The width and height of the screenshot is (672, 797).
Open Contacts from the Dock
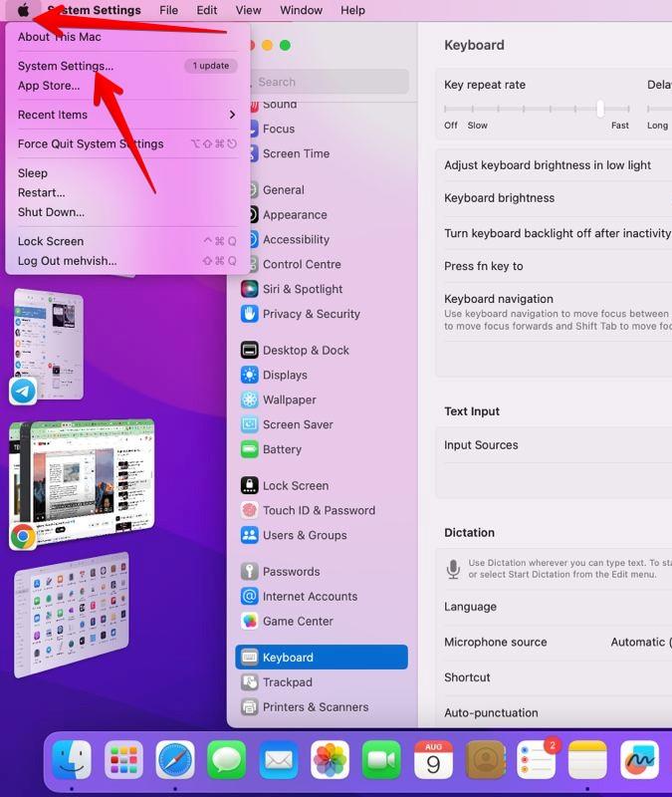tap(485, 760)
